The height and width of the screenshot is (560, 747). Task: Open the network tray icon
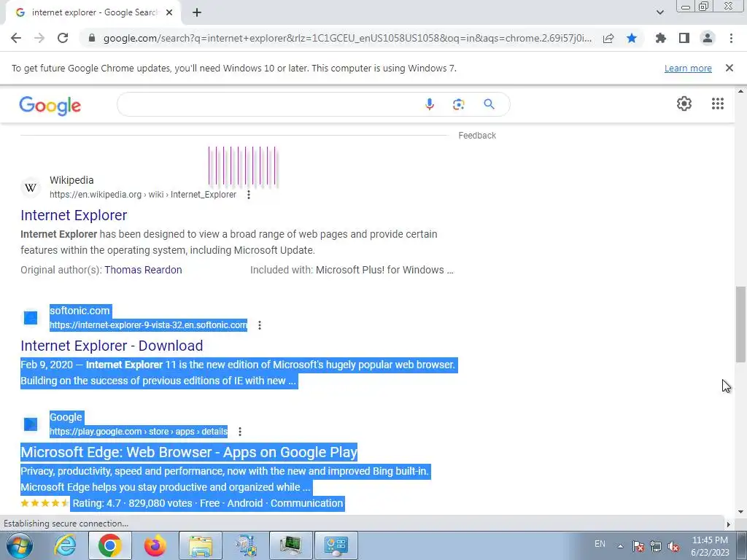point(656,546)
